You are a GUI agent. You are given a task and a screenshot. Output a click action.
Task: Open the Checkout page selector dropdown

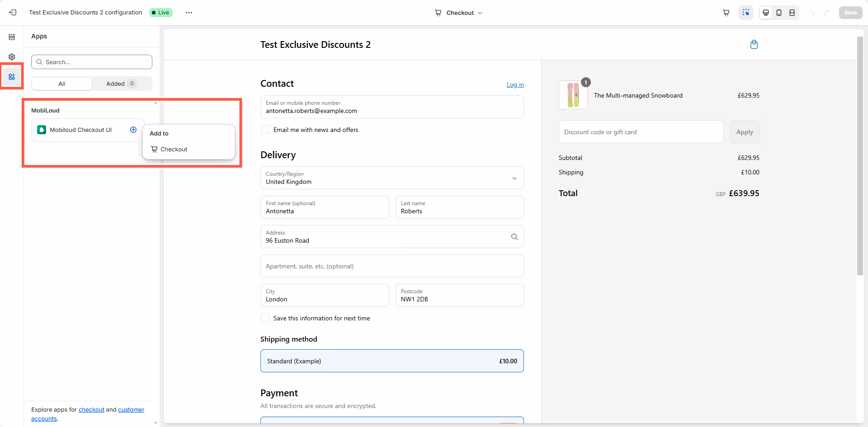(459, 13)
